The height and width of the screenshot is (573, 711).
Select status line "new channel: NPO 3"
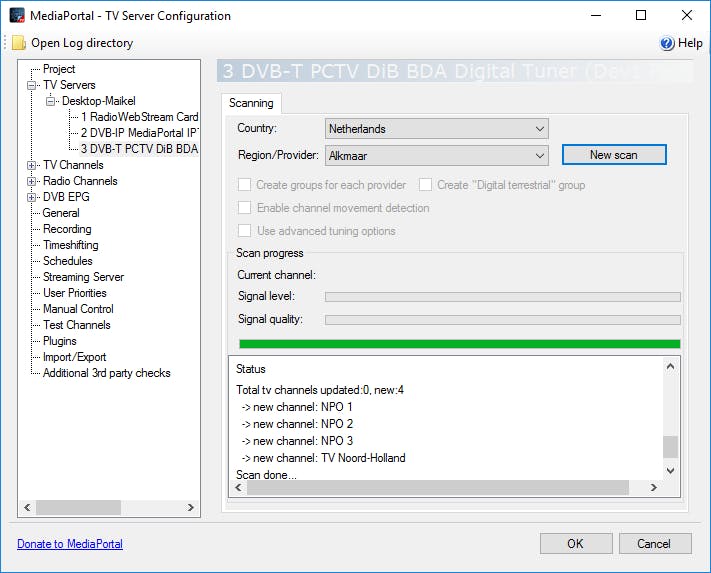(297, 441)
